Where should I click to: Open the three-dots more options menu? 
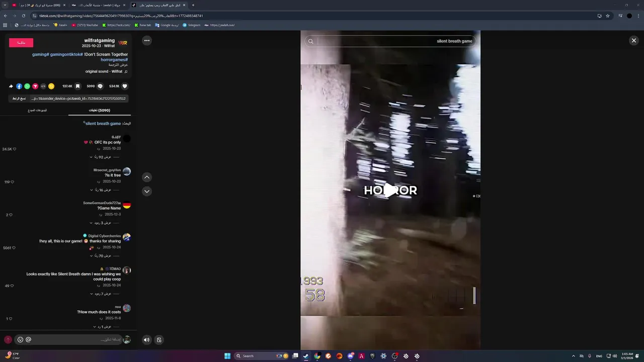click(147, 40)
